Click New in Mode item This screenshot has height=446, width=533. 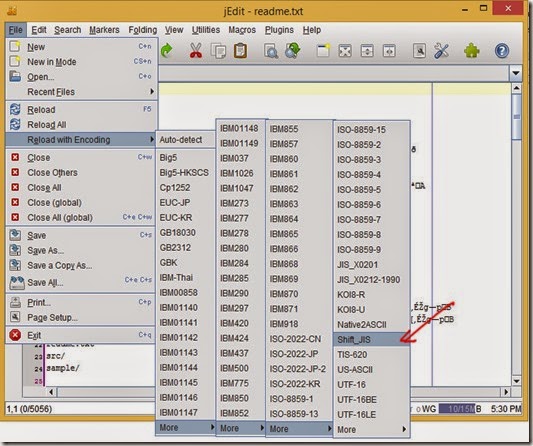(x=82, y=62)
